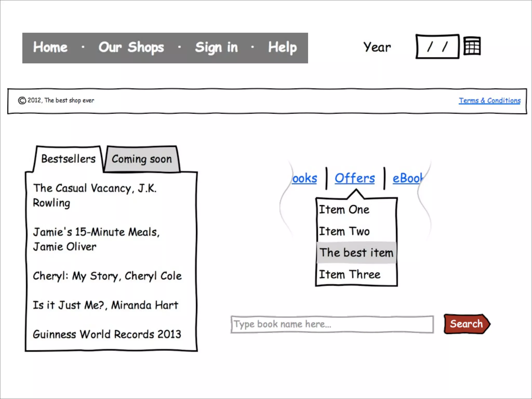Open the Home menu item
Image resolution: width=532 pixels, height=399 pixels.
pyautogui.click(x=50, y=48)
